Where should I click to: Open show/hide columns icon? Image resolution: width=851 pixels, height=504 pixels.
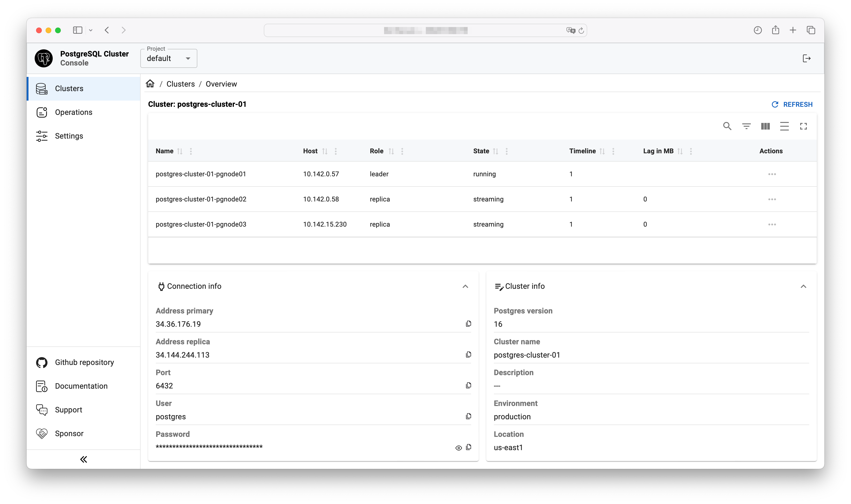(x=765, y=126)
